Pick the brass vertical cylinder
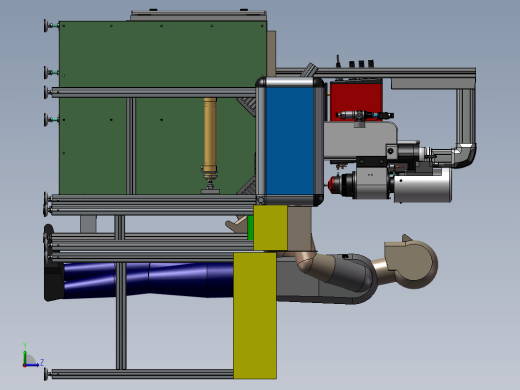 pos(210,136)
